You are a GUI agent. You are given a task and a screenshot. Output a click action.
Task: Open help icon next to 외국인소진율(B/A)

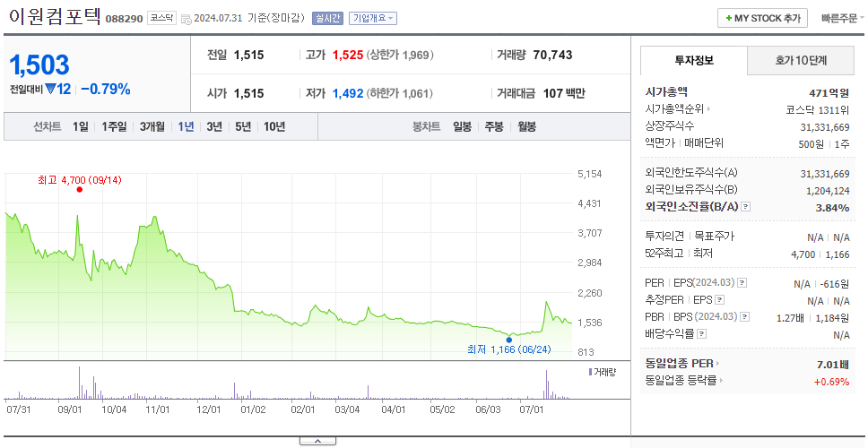coord(746,207)
